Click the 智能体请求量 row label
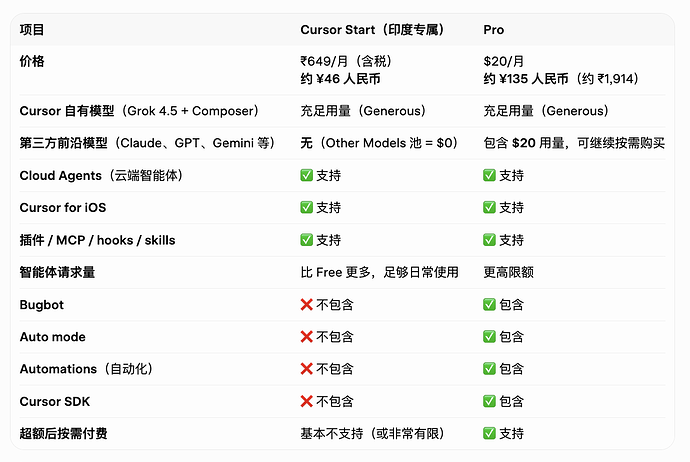The image size is (690, 462). [57, 272]
